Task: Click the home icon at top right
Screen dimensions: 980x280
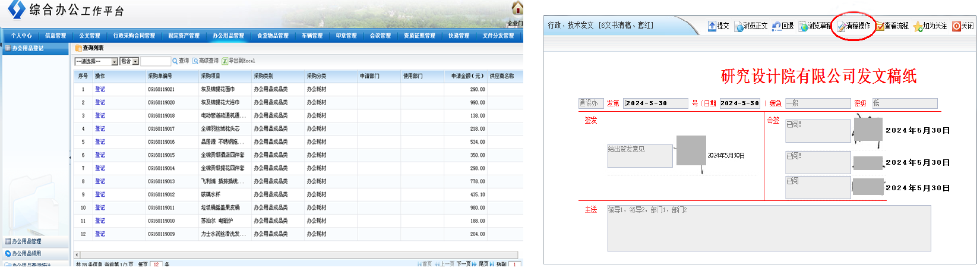Action: [517, 8]
